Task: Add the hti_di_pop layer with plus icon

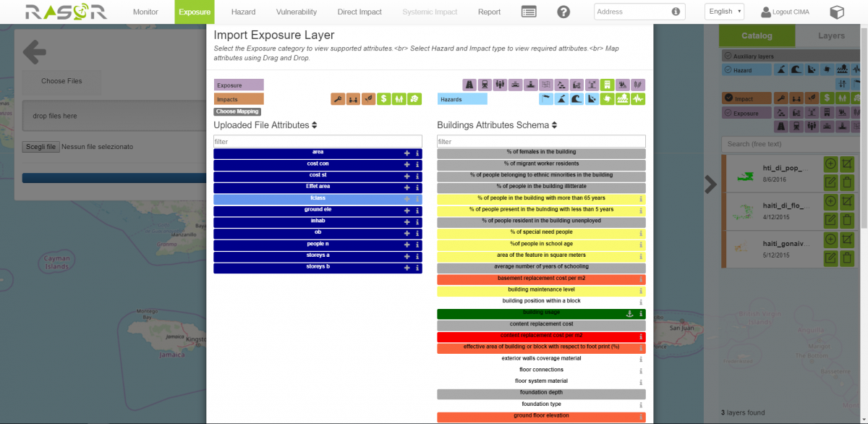Action: 830,164
